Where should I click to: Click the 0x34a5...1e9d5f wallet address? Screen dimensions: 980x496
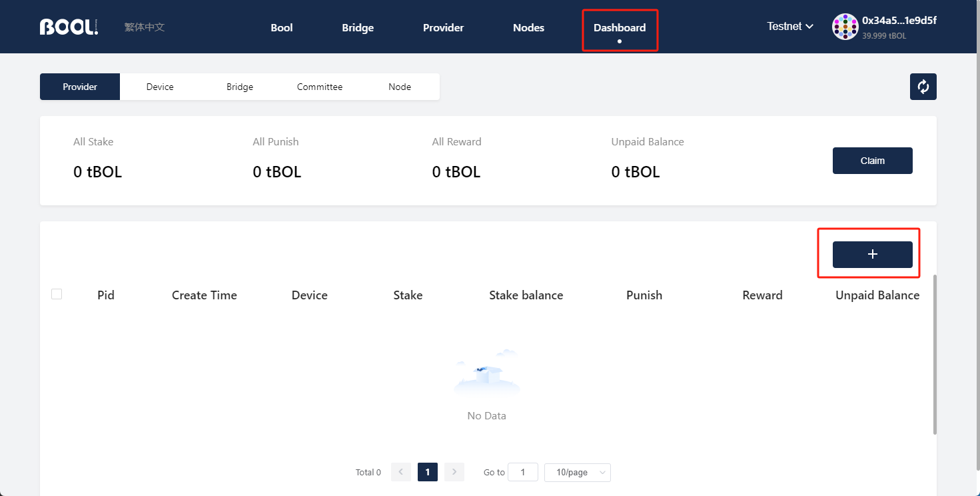click(x=899, y=20)
